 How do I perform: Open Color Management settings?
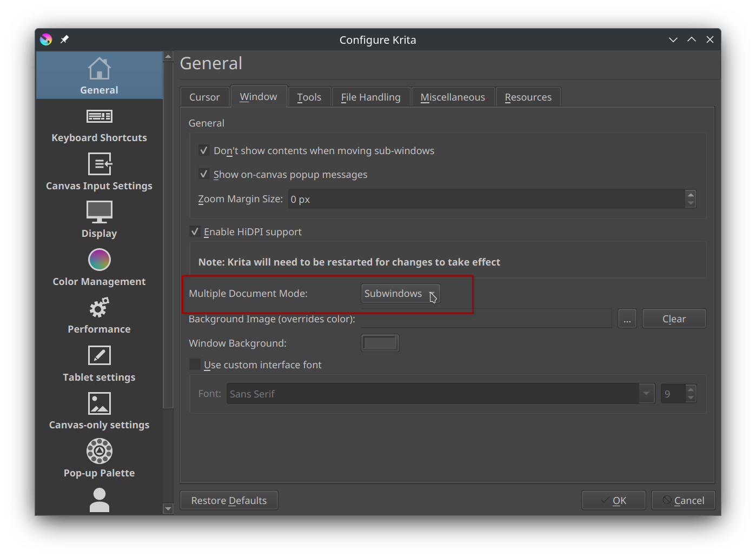pyautogui.click(x=99, y=267)
